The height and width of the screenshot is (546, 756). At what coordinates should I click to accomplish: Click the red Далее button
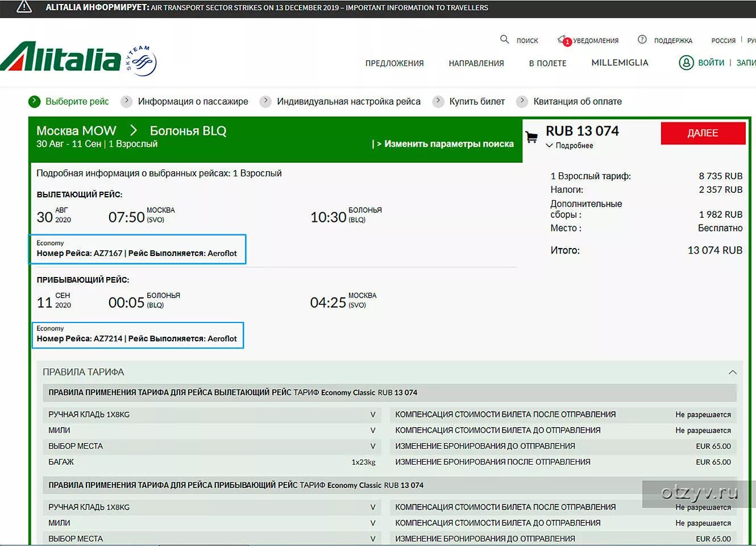[703, 133]
